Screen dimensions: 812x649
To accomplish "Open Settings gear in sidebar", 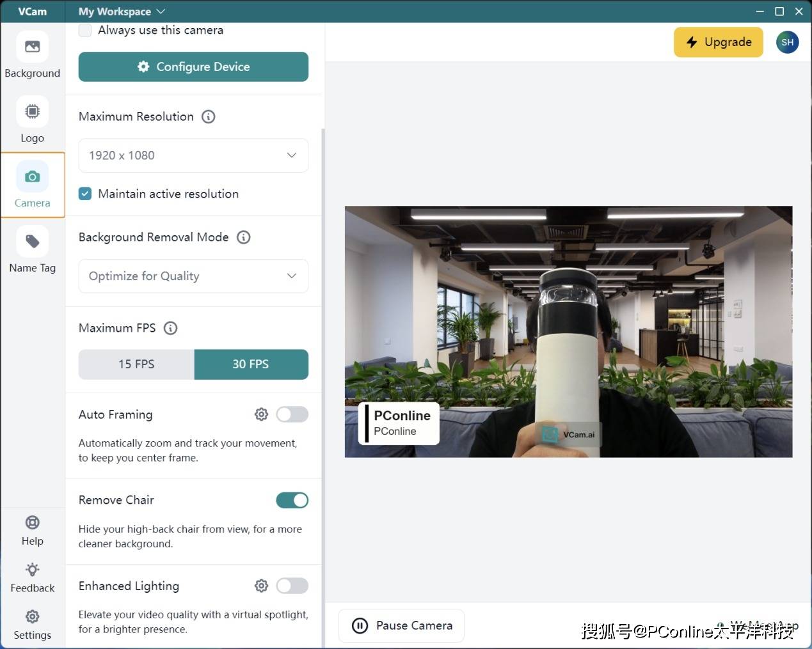I will (x=32, y=617).
